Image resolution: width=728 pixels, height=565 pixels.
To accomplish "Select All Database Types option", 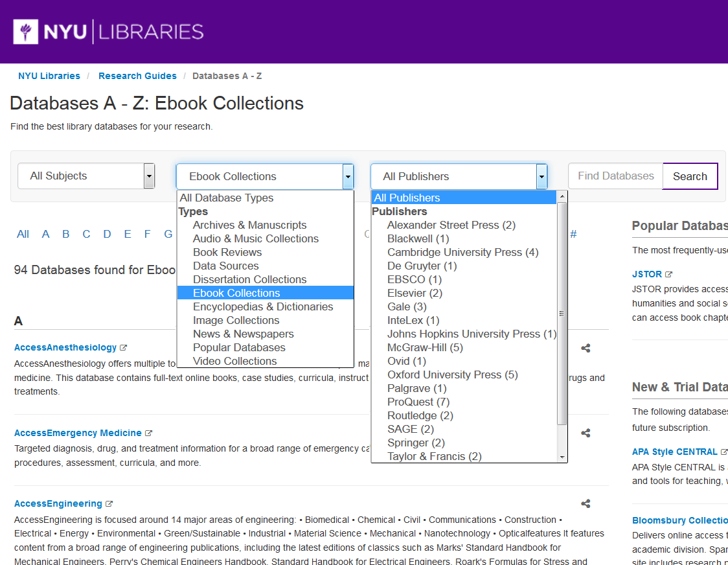I will click(265, 198).
